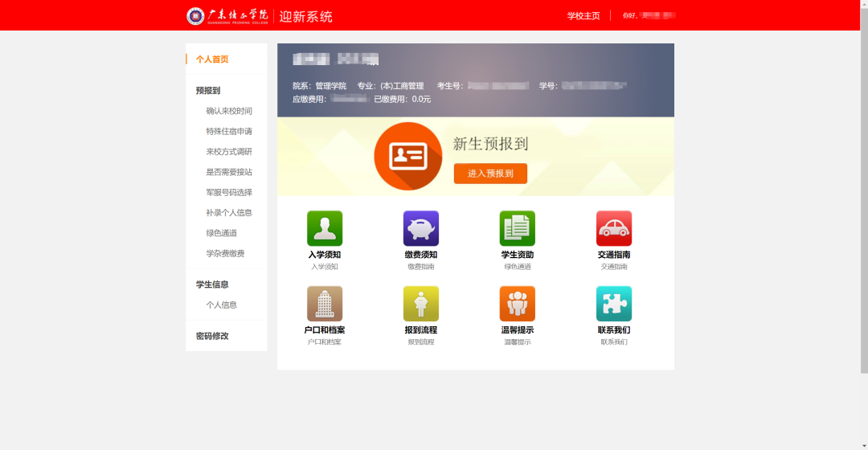Select 个人首页 in the sidebar
Viewport: 868px width, 450px height.
tap(212, 59)
